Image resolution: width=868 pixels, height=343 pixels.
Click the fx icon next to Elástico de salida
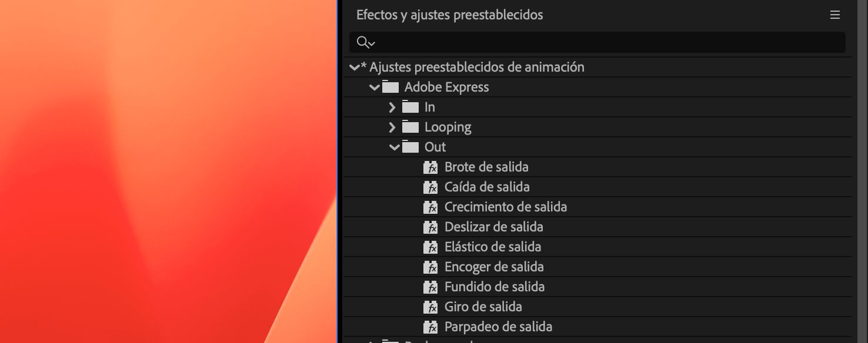[x=431, y=247]
